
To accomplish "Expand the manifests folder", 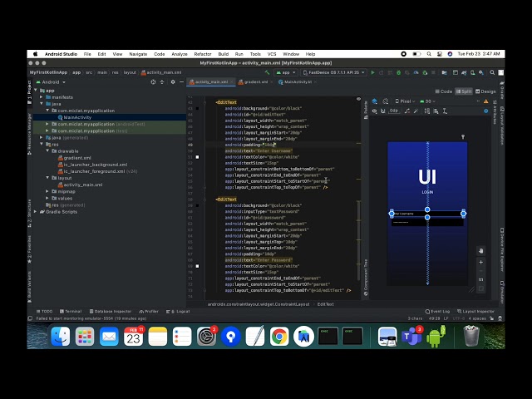I will tap(42, 97).
